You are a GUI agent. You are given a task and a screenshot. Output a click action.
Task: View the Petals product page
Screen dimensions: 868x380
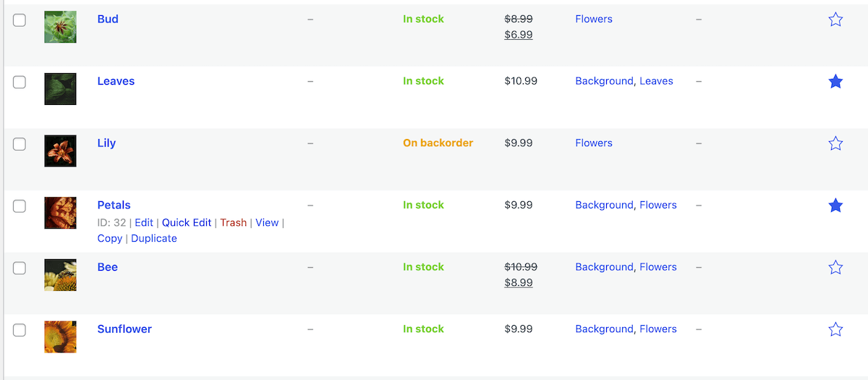point(267,222)
